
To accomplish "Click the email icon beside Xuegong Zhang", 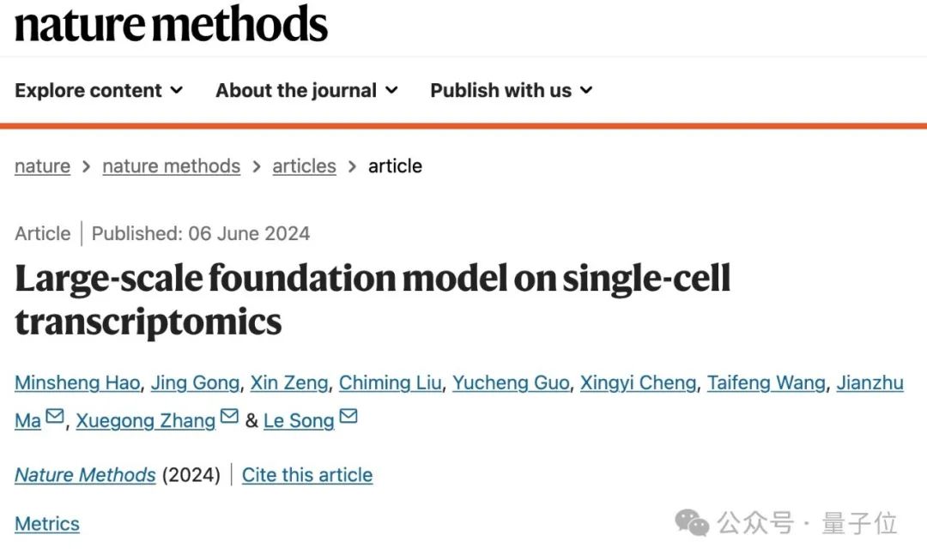I will click(x=229, y=418).
